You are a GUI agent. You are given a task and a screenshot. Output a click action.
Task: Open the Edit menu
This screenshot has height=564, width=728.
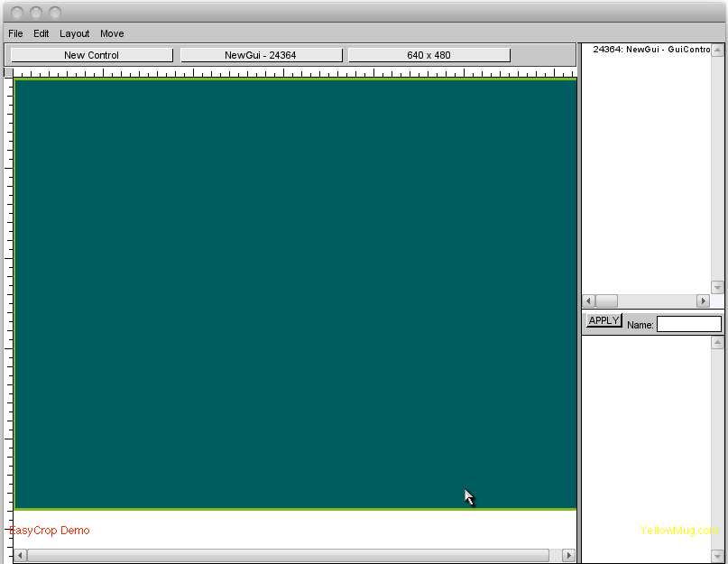tap(41, 33)
